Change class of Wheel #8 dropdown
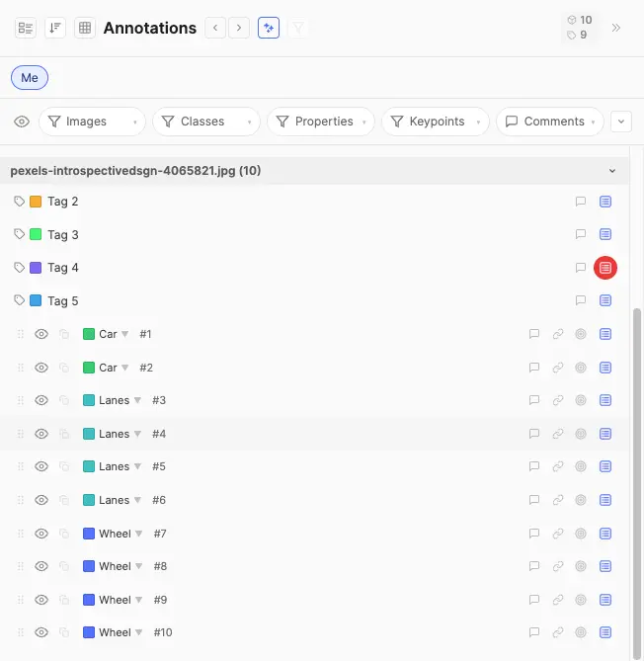Screen dimensions: 644x661 [138, 566]
